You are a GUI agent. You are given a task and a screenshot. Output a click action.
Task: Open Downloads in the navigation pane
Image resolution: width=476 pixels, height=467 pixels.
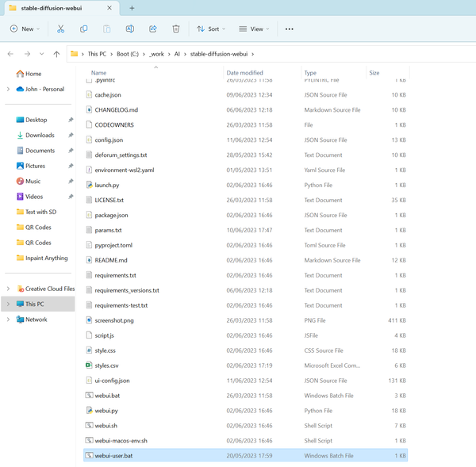40,136
